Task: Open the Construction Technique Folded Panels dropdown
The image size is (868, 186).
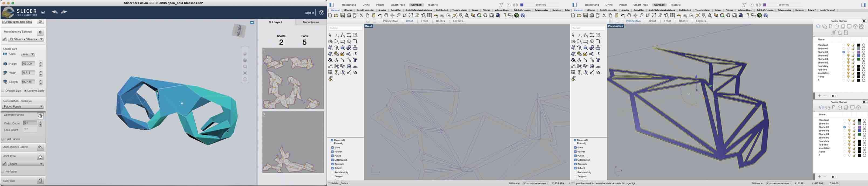Action: pyautogui.click(x=23, y=107)
